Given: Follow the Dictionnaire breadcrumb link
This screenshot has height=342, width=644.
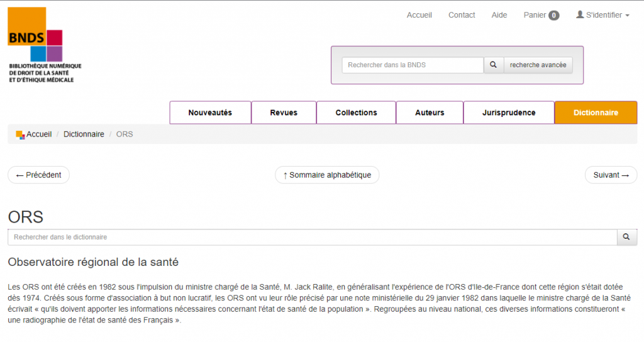Looking at the screenshot, I should [84, 135].
